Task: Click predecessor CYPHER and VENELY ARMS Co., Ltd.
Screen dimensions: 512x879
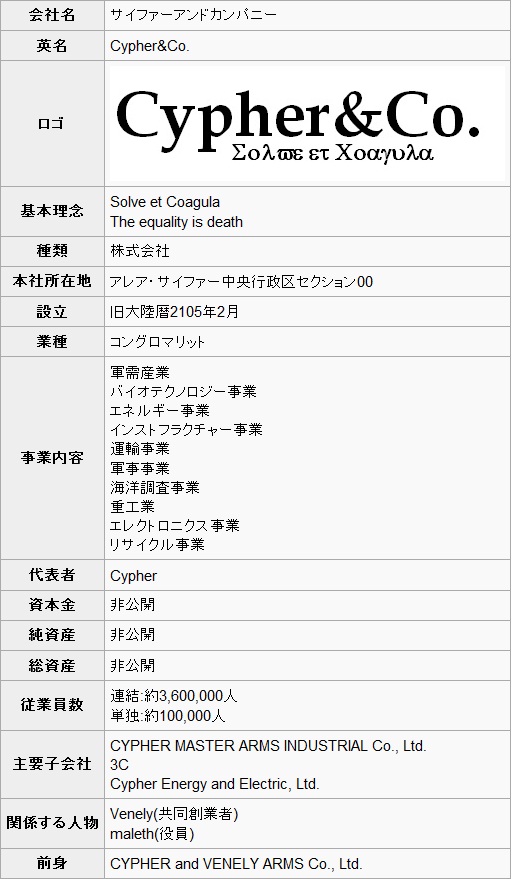Action: (x=236, y=864)
